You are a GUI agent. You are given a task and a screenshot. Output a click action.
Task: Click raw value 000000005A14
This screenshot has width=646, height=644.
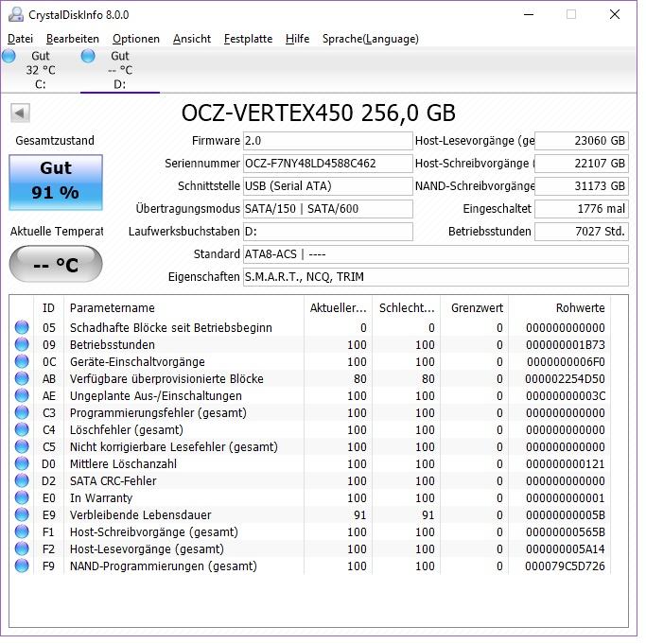tap(566, 549)
